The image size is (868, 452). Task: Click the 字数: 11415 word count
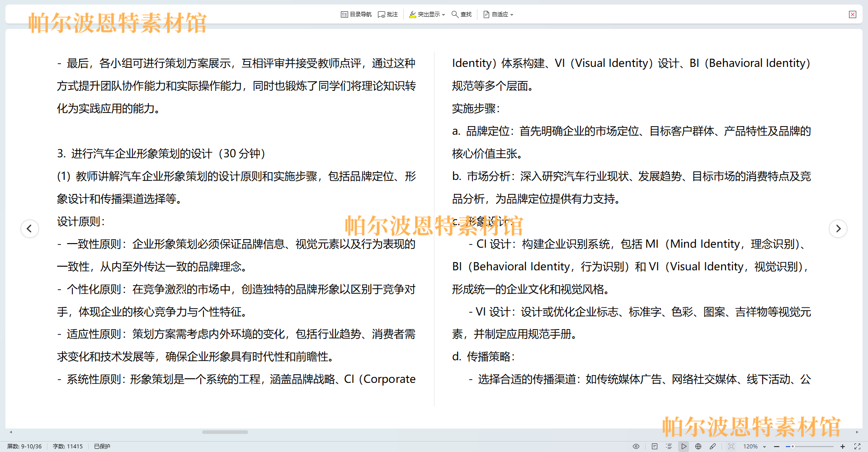click(68, 446)
